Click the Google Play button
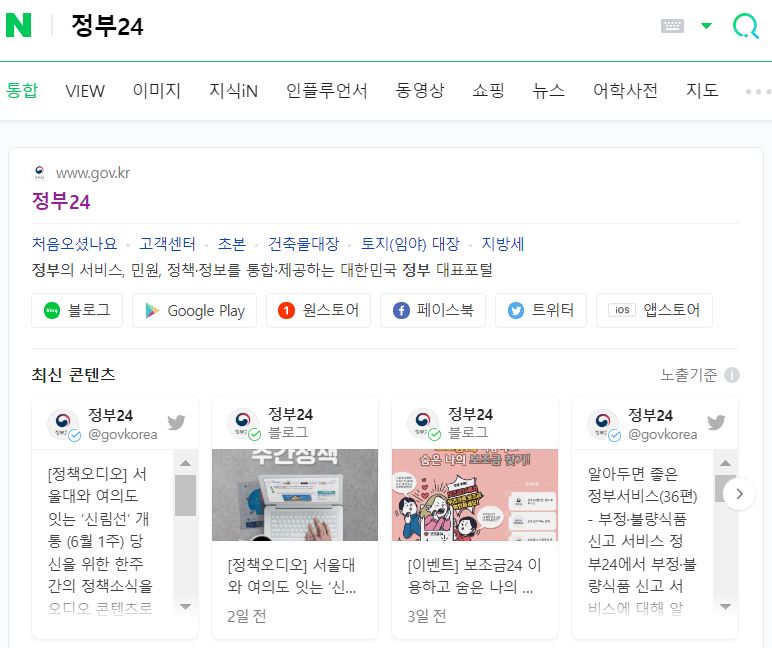 click(194, 310)
